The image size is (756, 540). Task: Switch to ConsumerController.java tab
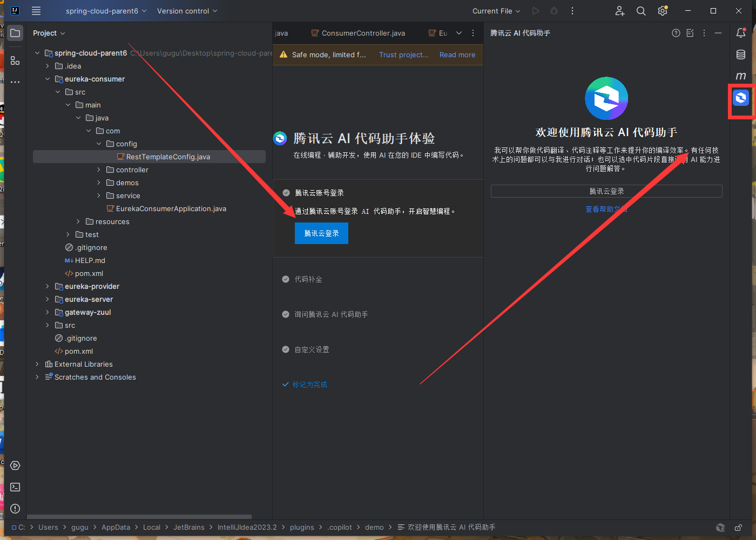(358, 33)
